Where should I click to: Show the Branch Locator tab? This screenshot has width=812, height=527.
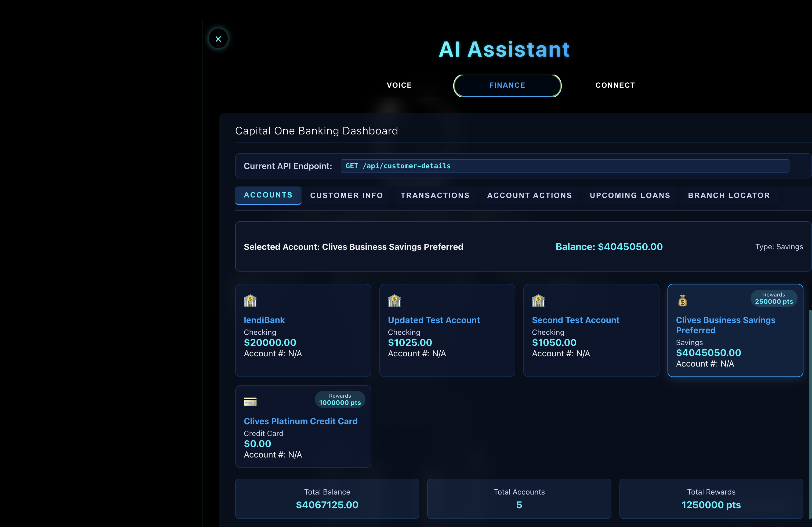tap(729, 195)
